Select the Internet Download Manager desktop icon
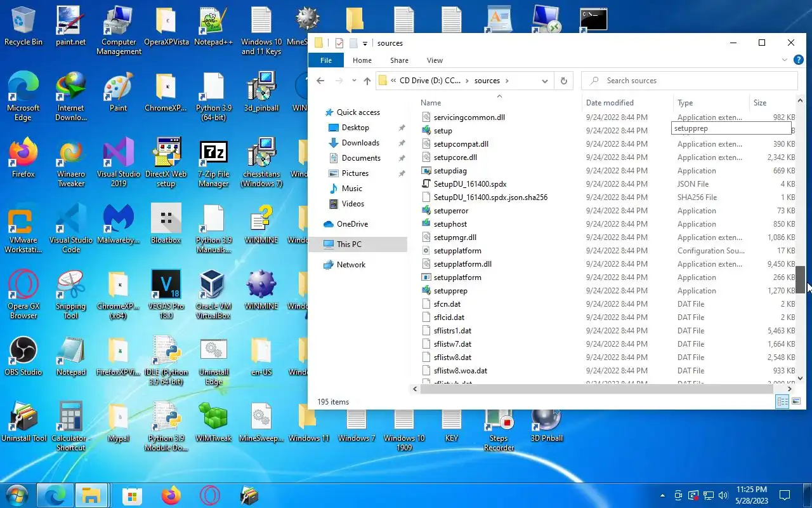812x508 pixels. coord(71,97)
